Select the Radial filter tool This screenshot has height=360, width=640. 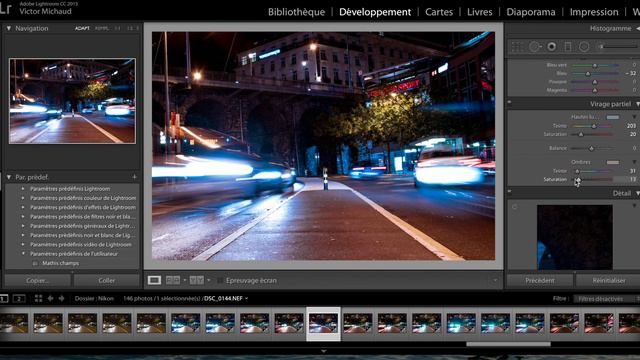[x=584, y=47]
